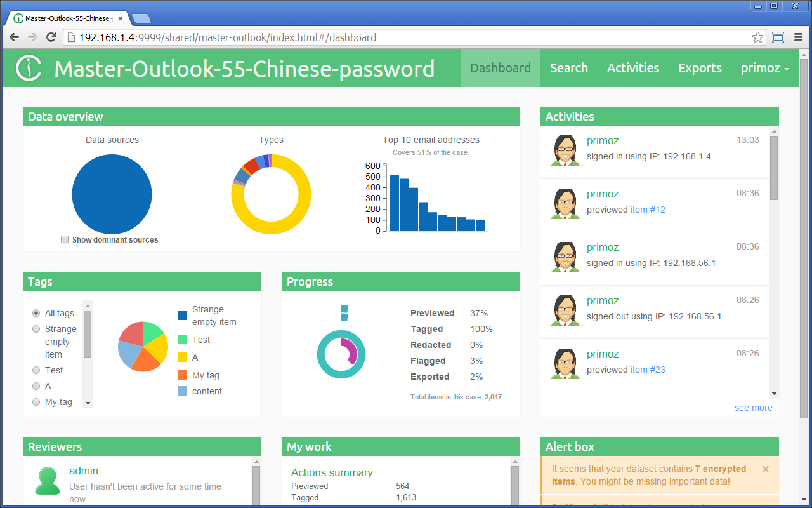Select the Test tag radio button
This screenshot has width=812, height=508.
(36, 370)
